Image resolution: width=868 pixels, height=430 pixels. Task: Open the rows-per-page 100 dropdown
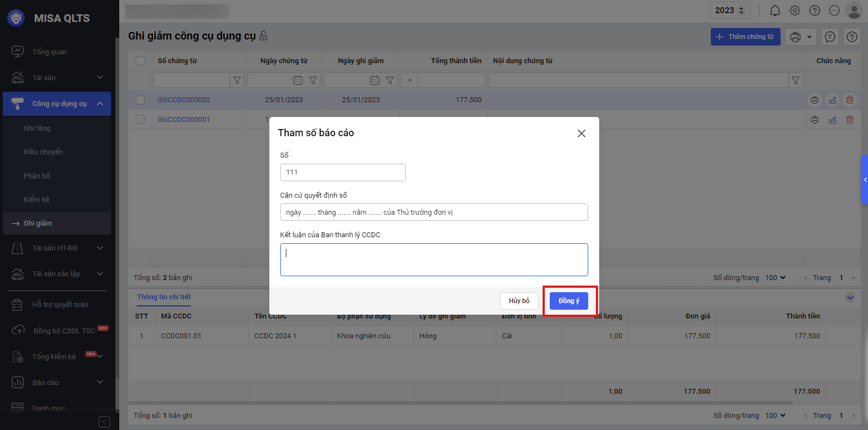[x=775, y=278]
